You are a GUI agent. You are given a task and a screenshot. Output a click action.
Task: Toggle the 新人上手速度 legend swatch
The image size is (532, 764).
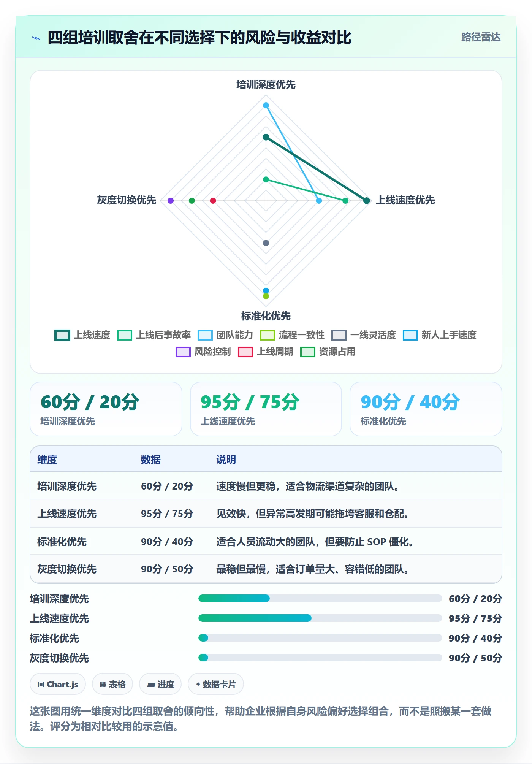coord(410,335)
